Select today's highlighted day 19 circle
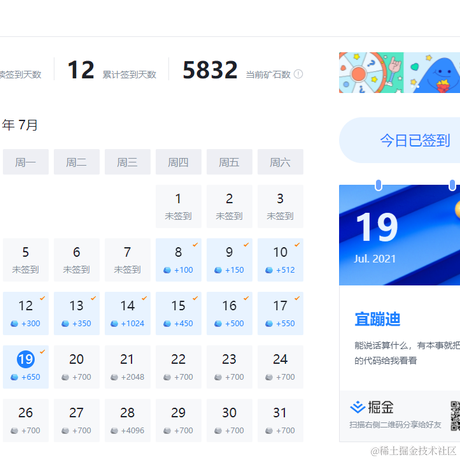The image size is (460, 460). click(x=26, y=359)
